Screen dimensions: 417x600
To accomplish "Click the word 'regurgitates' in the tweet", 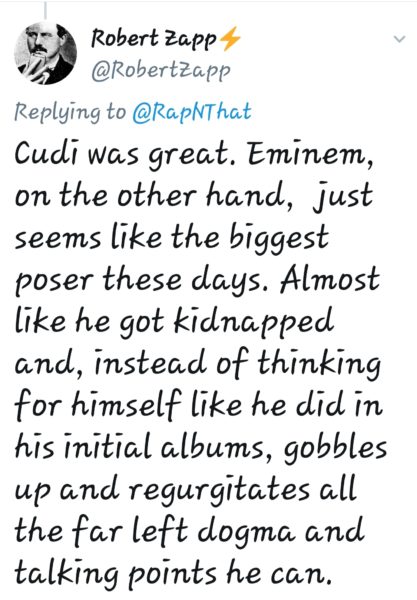I will 219,491.
